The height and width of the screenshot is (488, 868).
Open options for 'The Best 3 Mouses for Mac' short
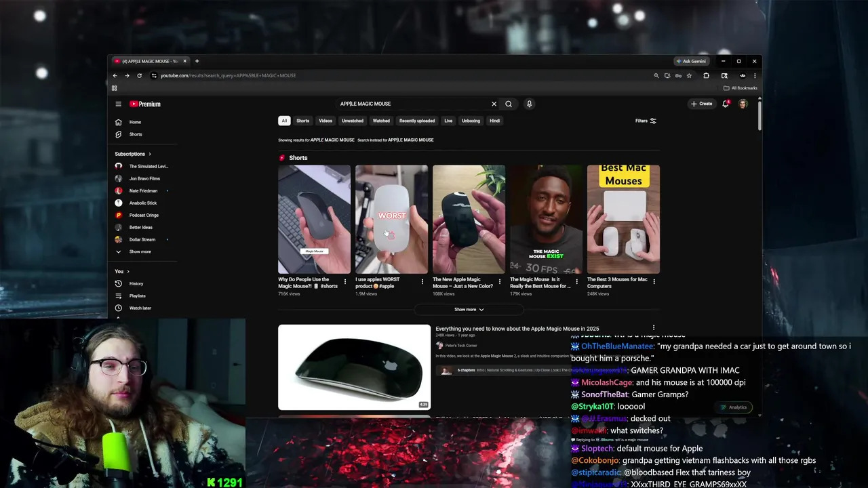654,281
